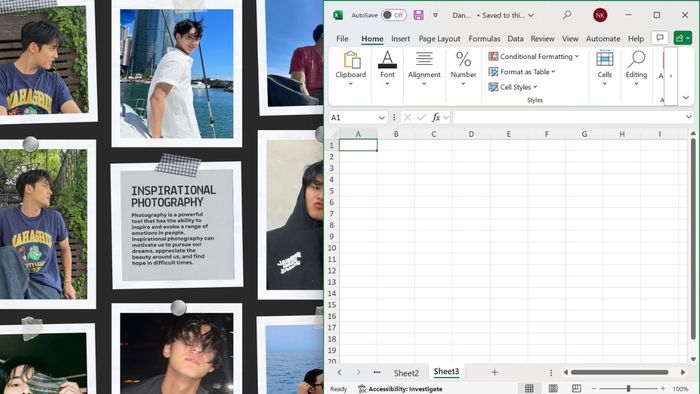
Task: Click the Insert Function fx icon
Action: click(x=436, y=117)
